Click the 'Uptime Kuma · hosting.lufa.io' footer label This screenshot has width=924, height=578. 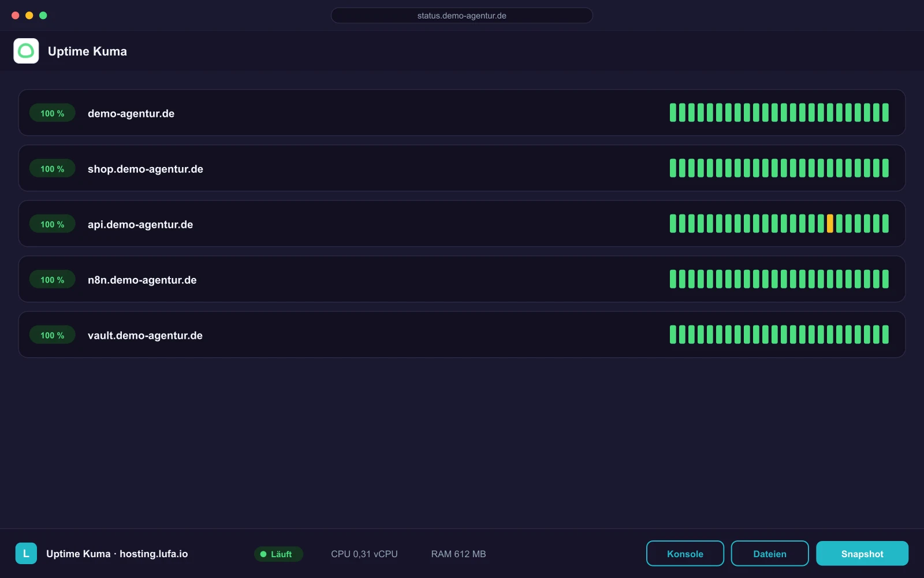coord(117,554)
